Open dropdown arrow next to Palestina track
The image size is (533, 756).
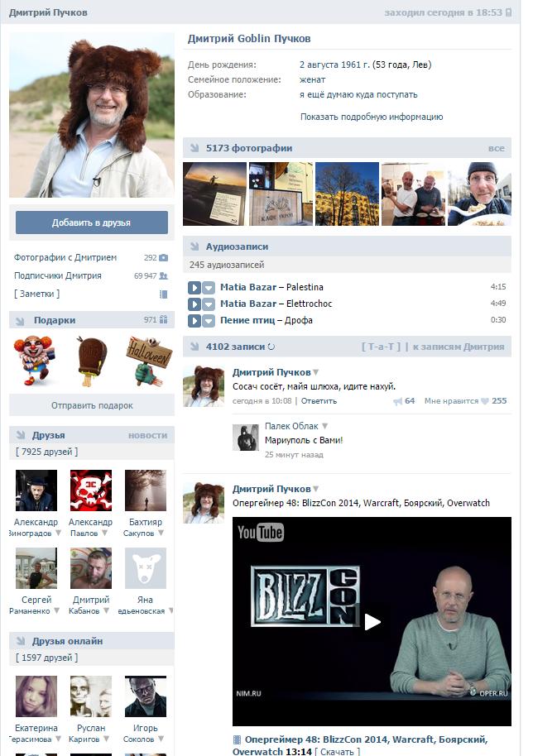click(209, 288)
